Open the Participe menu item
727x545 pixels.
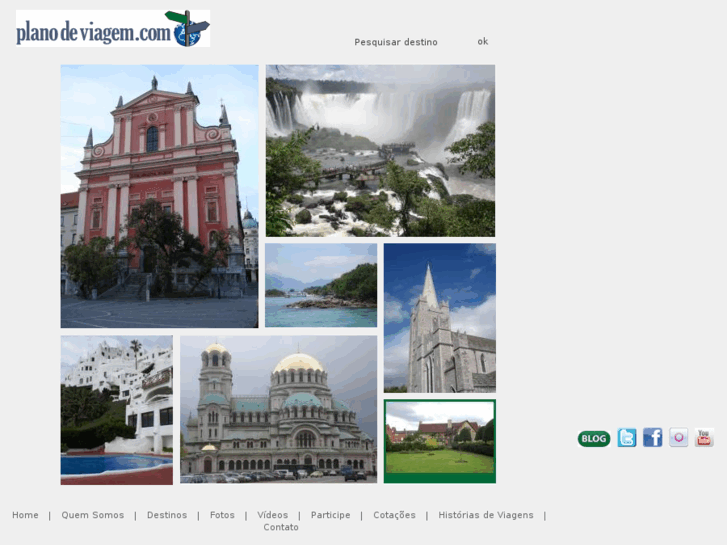[331, 515]
